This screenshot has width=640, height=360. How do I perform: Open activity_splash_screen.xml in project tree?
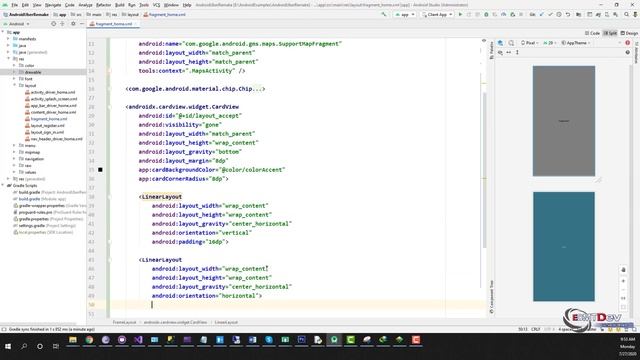(x=53, y=99)
